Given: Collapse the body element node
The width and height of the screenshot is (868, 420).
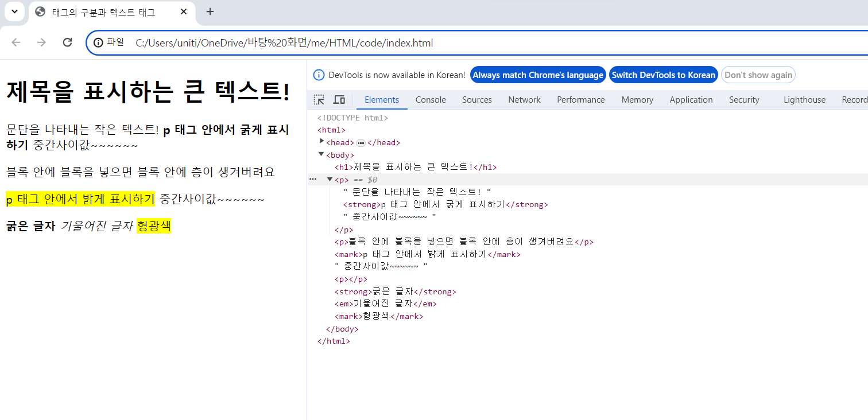Looking at the screenshot, I should [x=321, y=154].
